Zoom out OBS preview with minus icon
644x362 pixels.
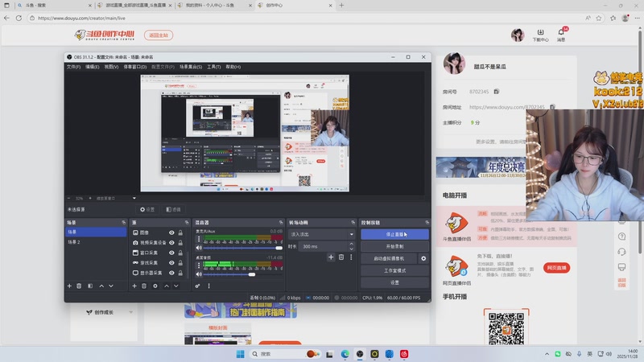pyautogui.click(x=69, y=198)
